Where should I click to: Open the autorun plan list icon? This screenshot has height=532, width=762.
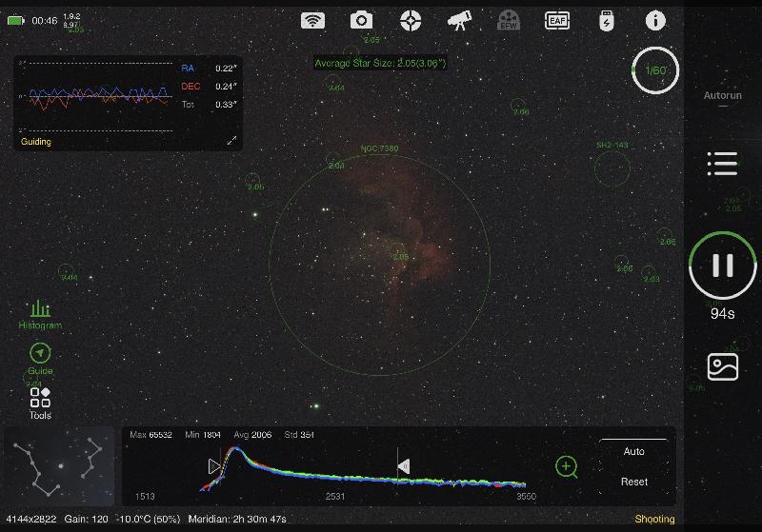[x=723, y=163]
